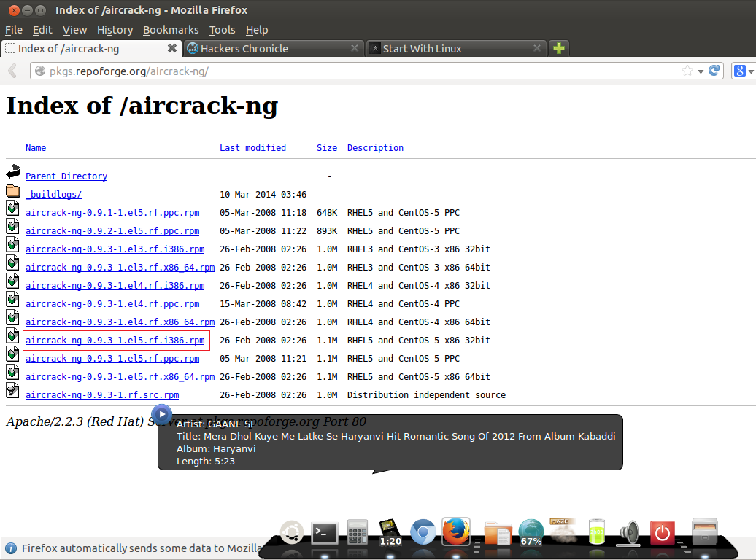756x560 pixels.
Task: Sort listing by Last modified link
Action: (252, 148)
